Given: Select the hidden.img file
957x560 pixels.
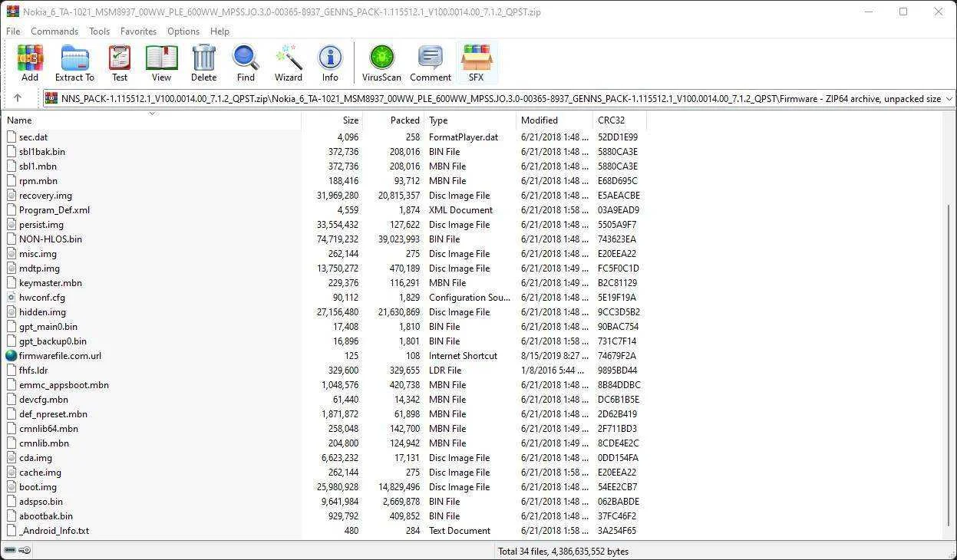Looking at the screenshot, I should tap(42, 312).
